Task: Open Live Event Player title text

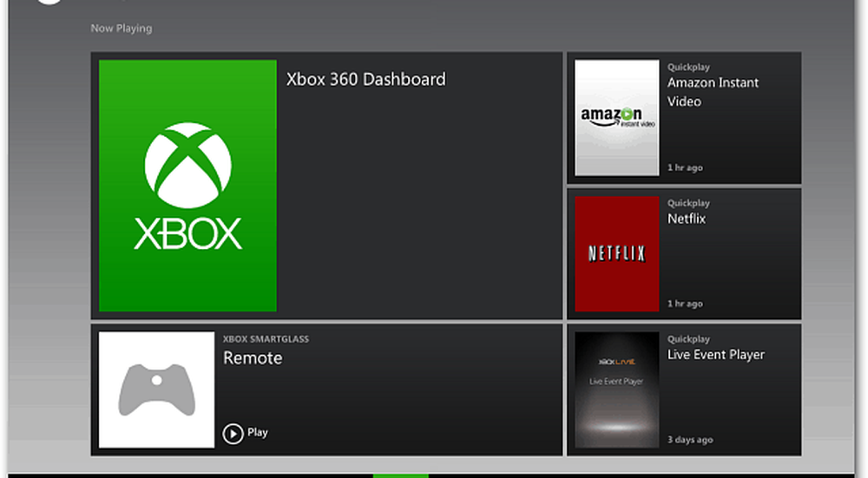Action: pos(715,355)
